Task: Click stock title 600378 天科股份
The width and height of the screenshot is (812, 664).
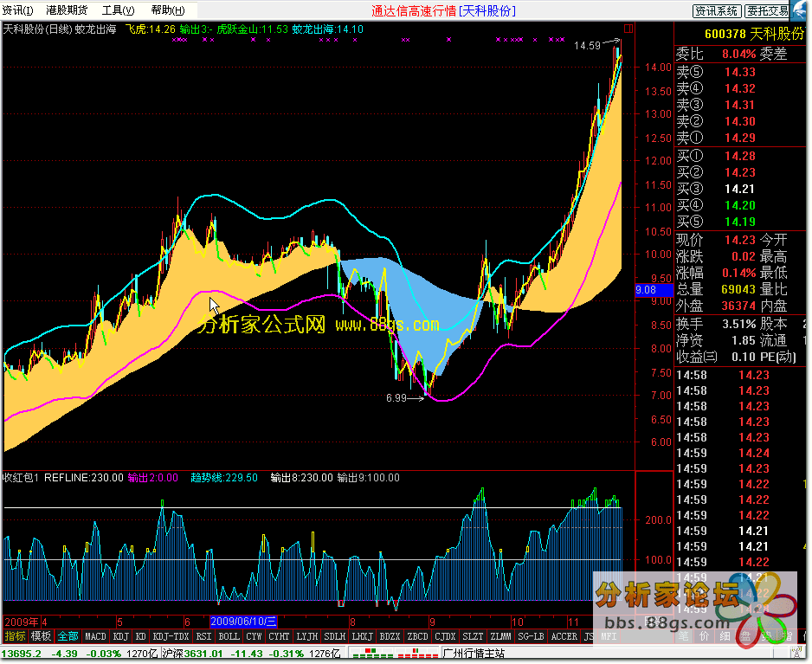Action: tap(754, 34)
